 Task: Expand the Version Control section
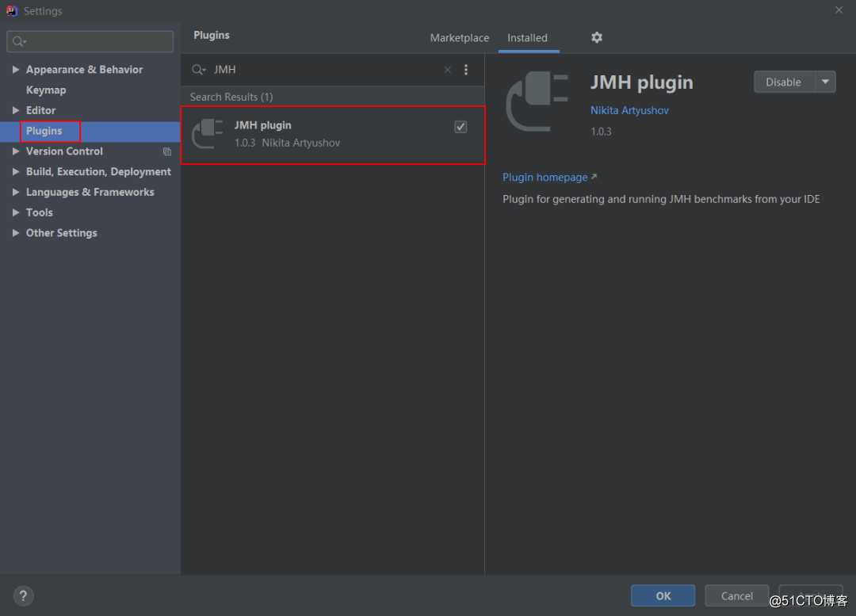click(16, 151)
